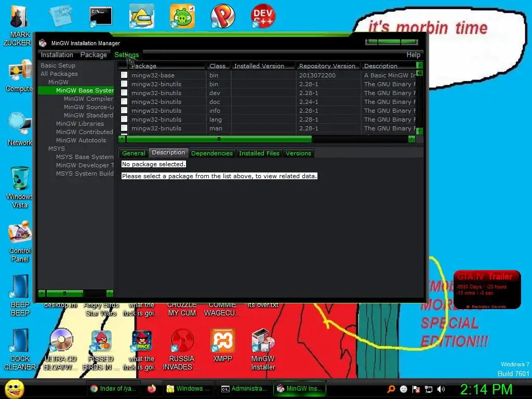The image size is (532, 399).
Task: Open the Control Panel desktop icon
Action: click(x=20, y=242)
